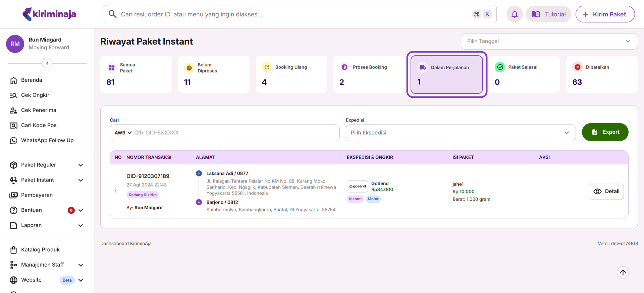Click the scroll-to-top arrow button

tap(623, 272)
